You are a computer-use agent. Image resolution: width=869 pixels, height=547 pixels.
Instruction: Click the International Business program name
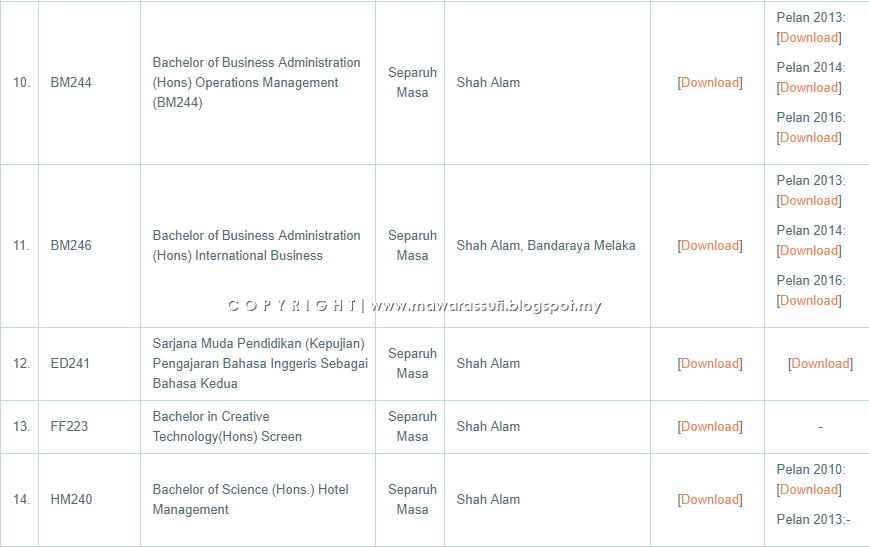click(x=257, y=246)
